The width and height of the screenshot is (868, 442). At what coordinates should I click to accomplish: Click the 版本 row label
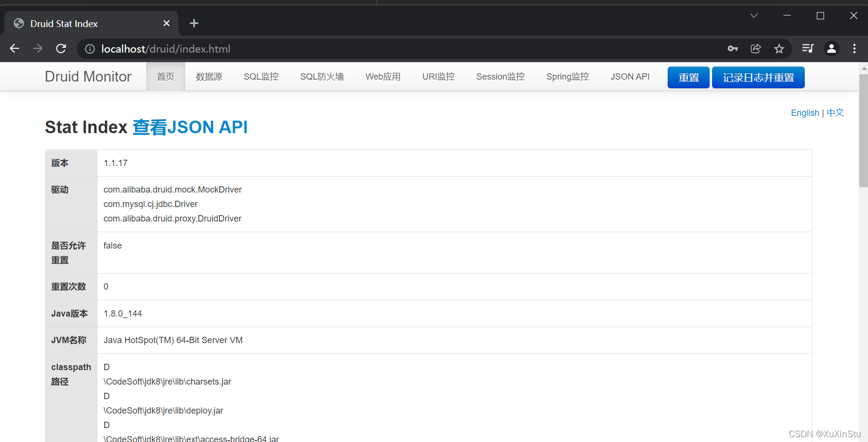pos(60,163)
